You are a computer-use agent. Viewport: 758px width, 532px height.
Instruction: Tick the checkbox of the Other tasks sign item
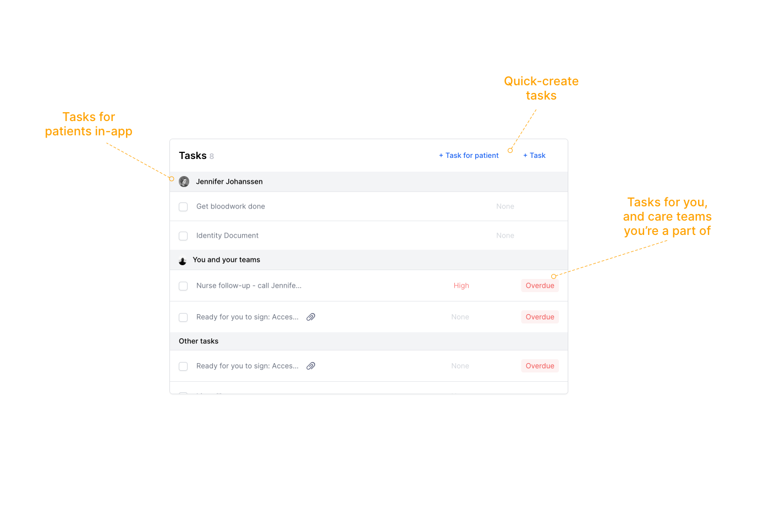click(x=184, y=366)
